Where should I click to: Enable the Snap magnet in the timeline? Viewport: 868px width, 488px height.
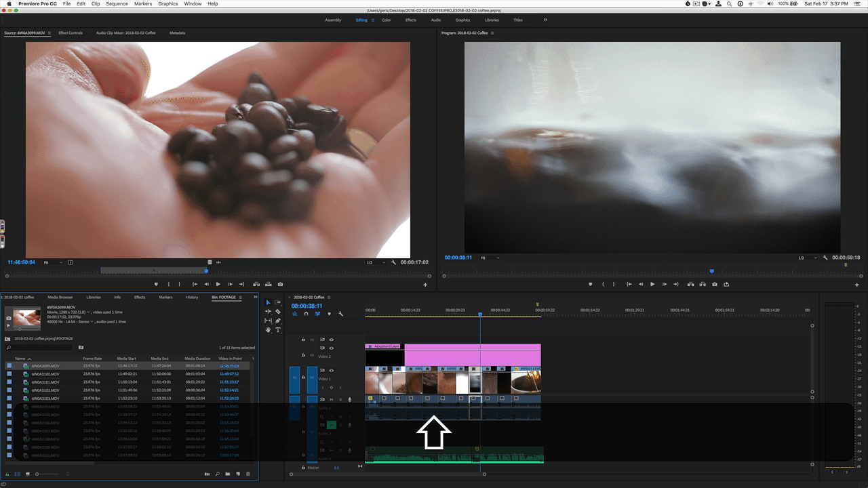click(x=306, y=314)
